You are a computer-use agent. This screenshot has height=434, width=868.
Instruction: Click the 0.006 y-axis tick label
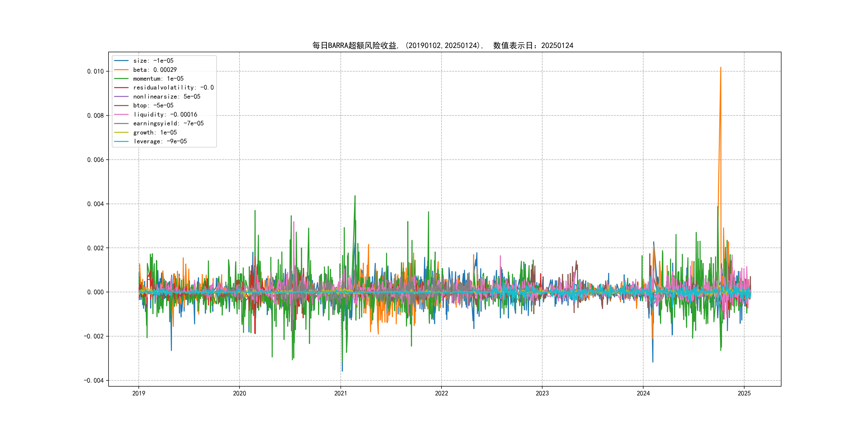tap(95, 160)
